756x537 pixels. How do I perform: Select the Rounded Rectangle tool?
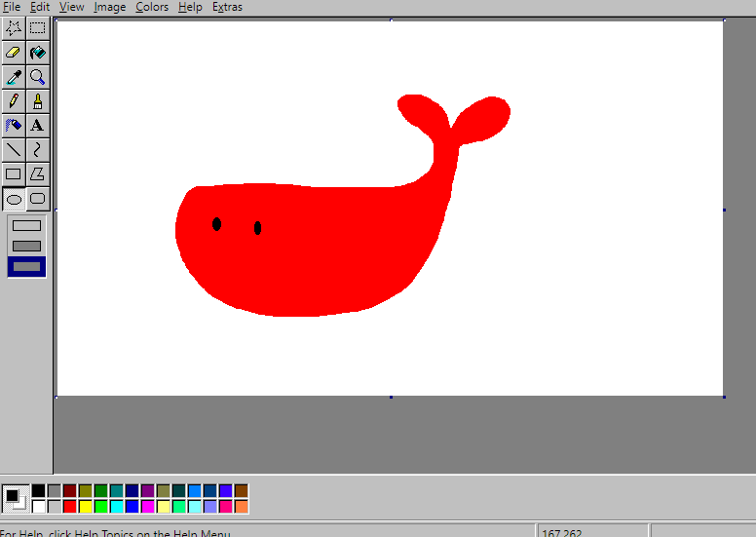[x=38, y=199]
